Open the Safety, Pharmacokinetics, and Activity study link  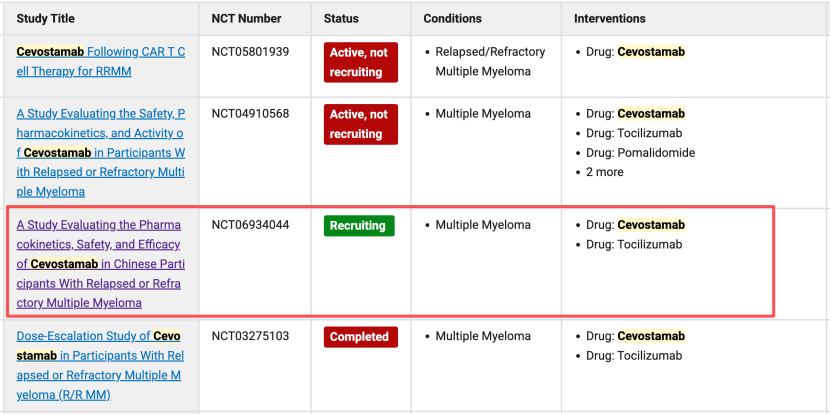[x=101, y=152]
